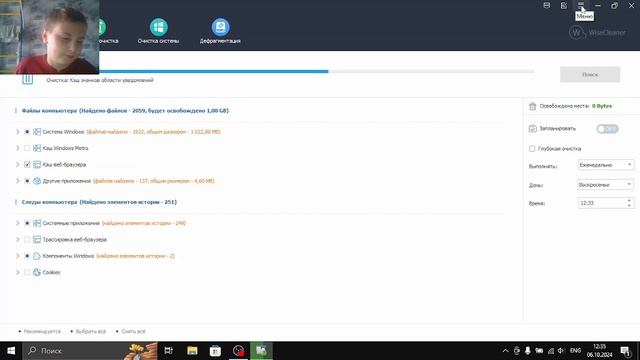Open the Меню hamburger icon in title bar
This screenshot has width=640, height=360.
(581, 5)
